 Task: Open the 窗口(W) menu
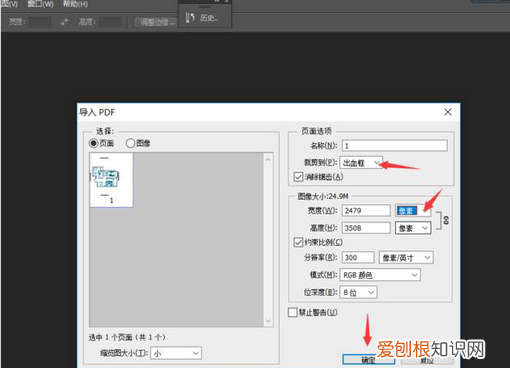41,4
